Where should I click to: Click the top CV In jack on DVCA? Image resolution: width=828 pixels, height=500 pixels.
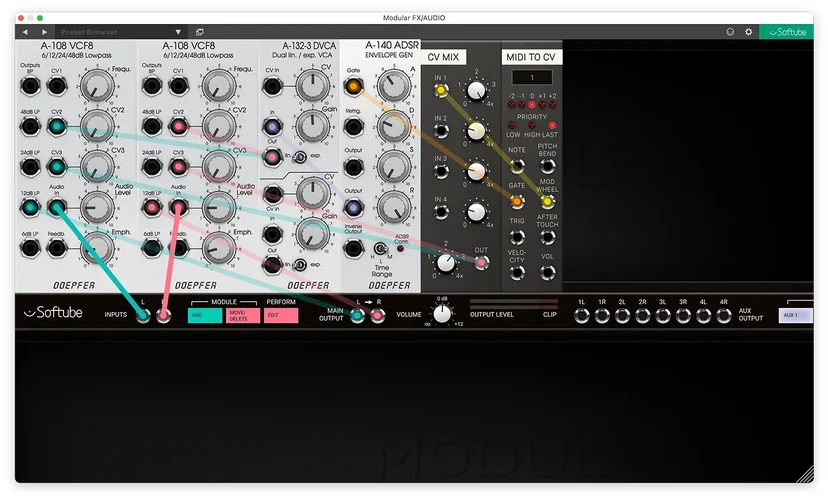tap(272, 86)
